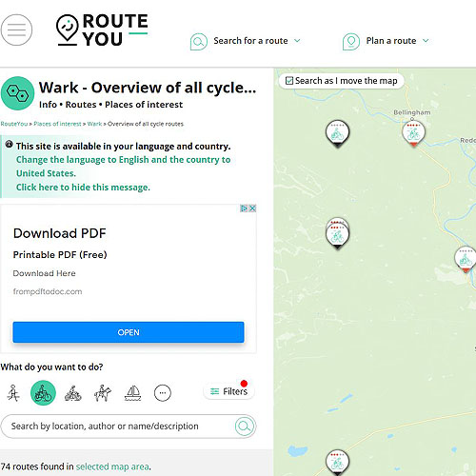
Task: Click Download PDF ad headline
Action: tap(60, 233)
